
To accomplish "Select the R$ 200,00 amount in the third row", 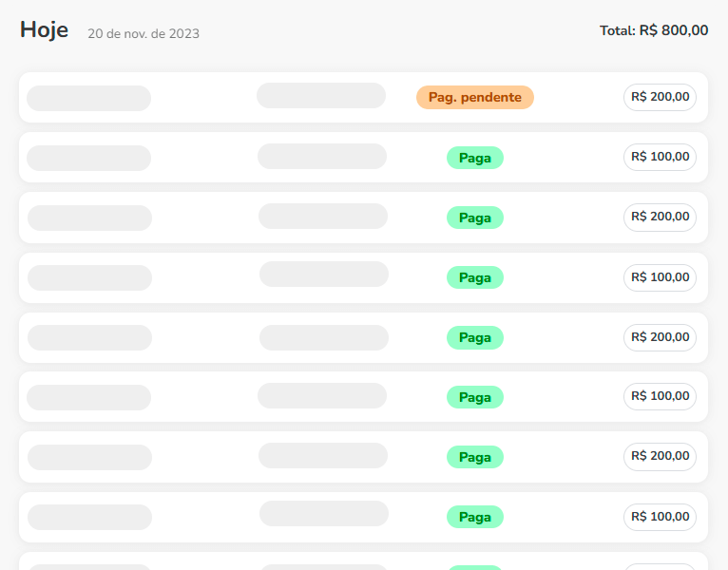I will (x=660, y=217).
